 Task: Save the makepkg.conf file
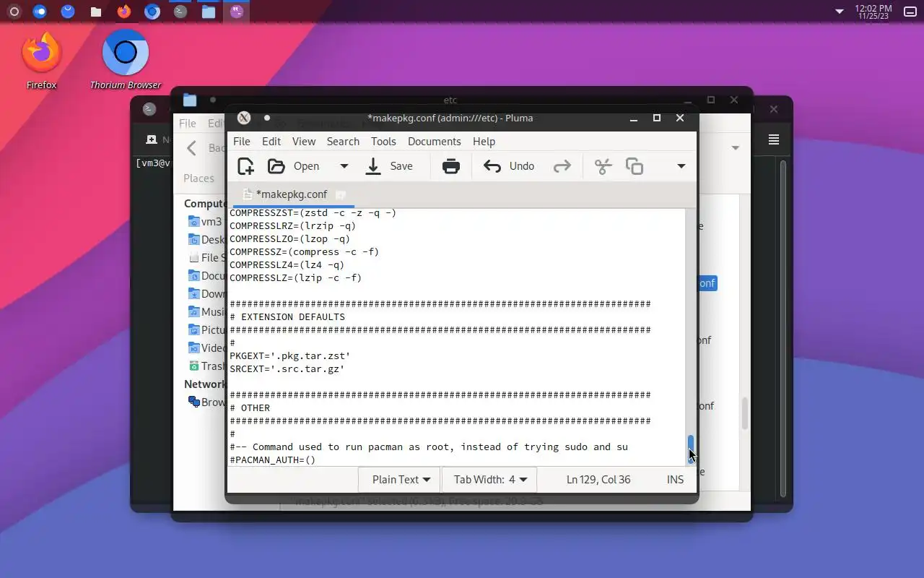[389, 166]
